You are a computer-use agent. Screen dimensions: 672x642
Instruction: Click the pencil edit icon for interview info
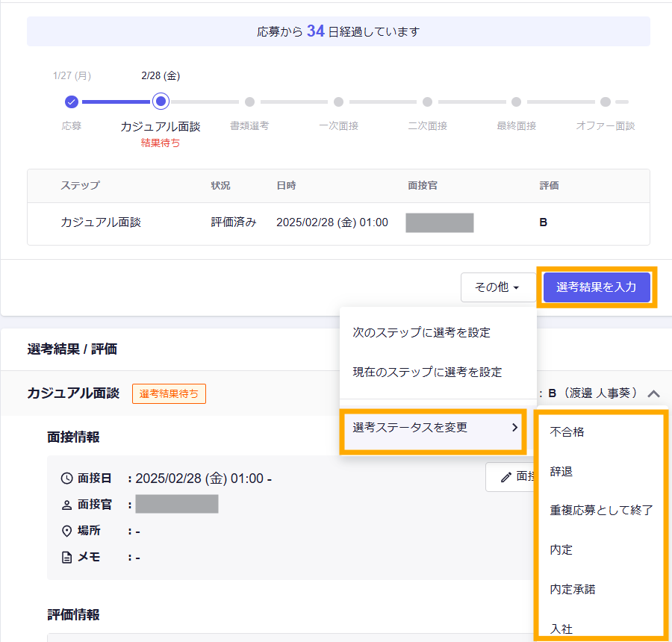506,477
